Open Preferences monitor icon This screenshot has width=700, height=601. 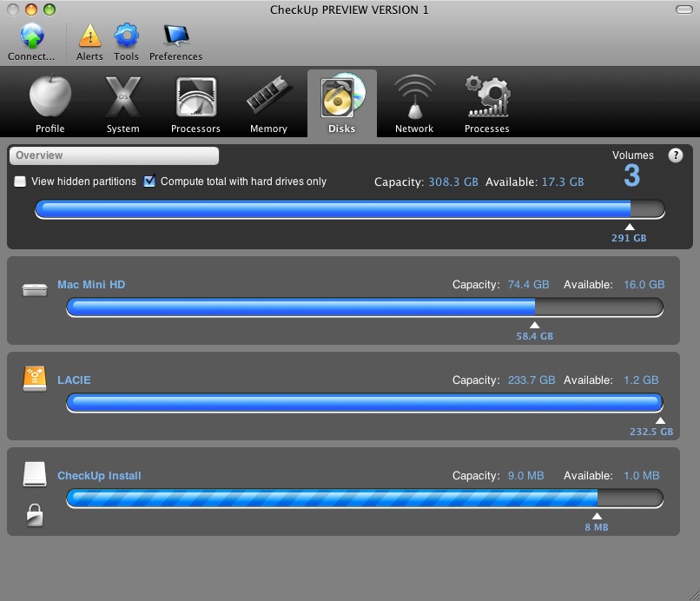(x=176, y=36)
